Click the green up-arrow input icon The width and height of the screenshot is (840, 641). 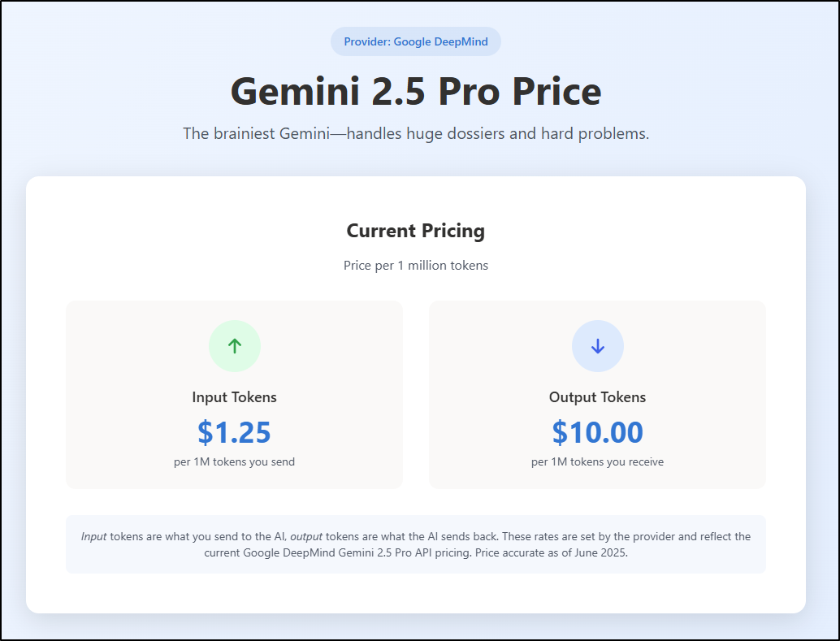(x=235, y=346)
